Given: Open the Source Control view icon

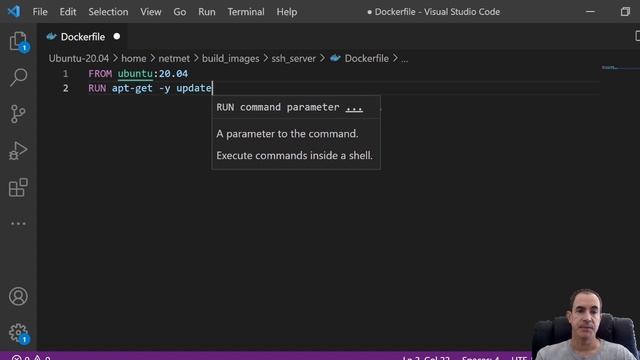Looking at the screenshot, I should 18,114.
